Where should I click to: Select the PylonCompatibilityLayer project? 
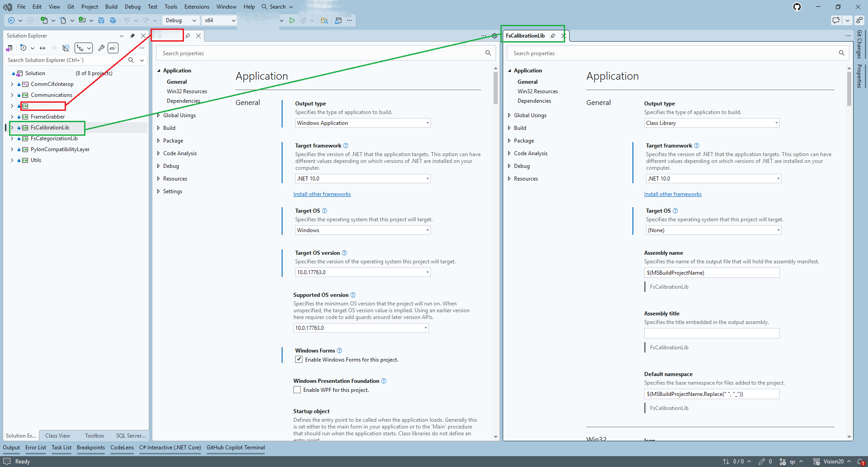coord(60,149)
